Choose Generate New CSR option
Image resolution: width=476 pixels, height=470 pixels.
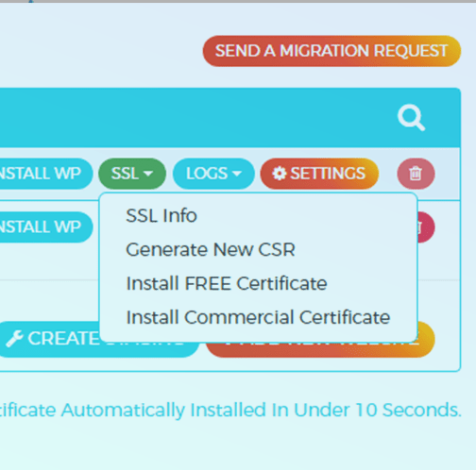point(211,250)
